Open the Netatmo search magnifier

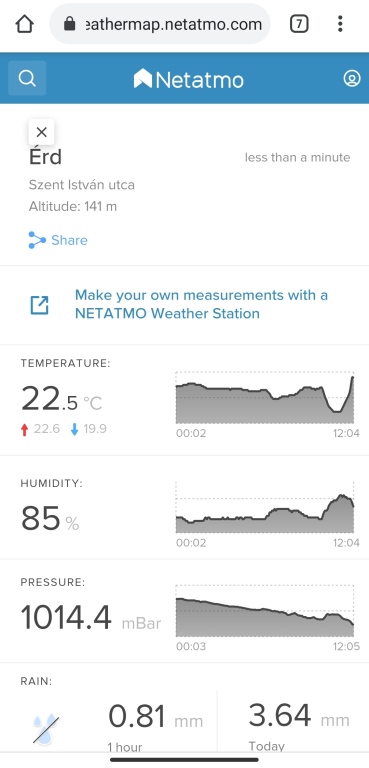click(27, 78)
